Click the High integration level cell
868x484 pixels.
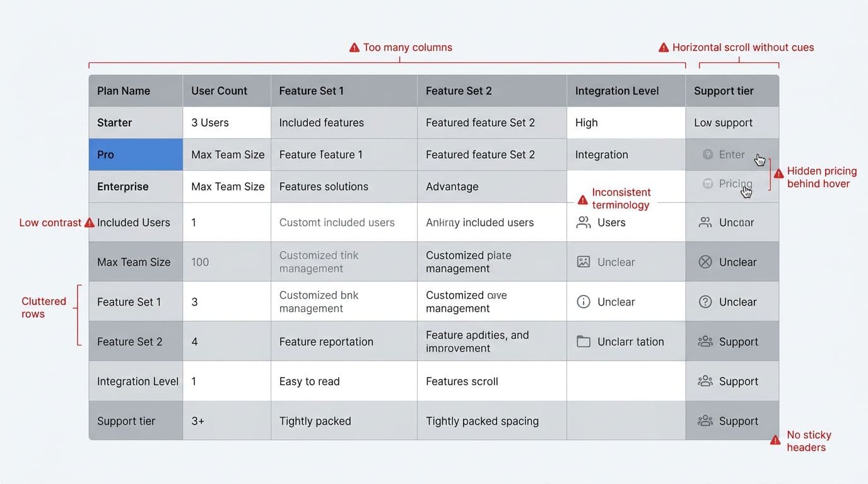click(x=586, y=122)
